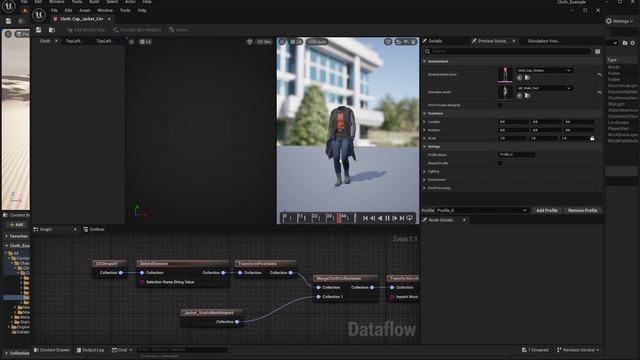The height and width of the screenshot is (360, 640).
Task: Browse to Skeletal Mesh Asset in content browser
Action: pyautogui.click(x=527, y=78)
